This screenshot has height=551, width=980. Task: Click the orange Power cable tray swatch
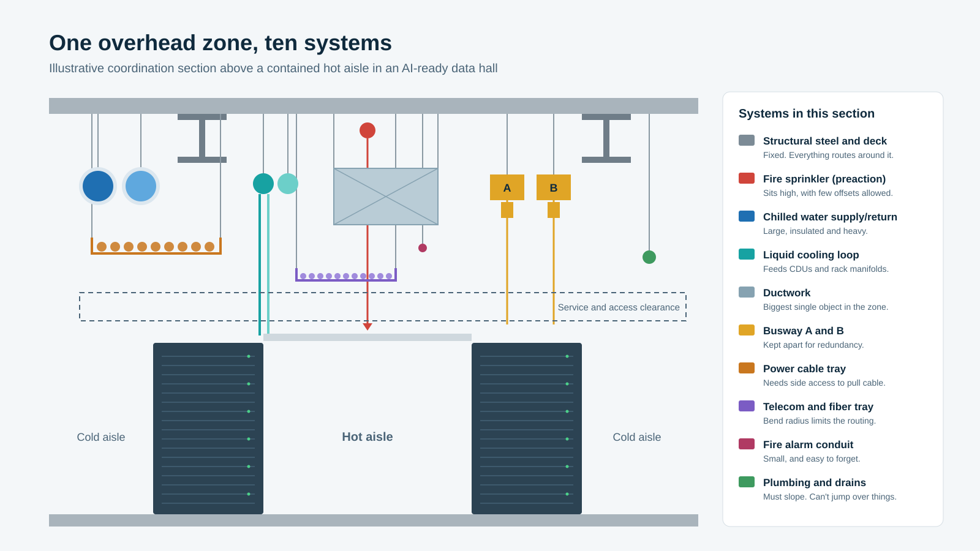(747, 368)
